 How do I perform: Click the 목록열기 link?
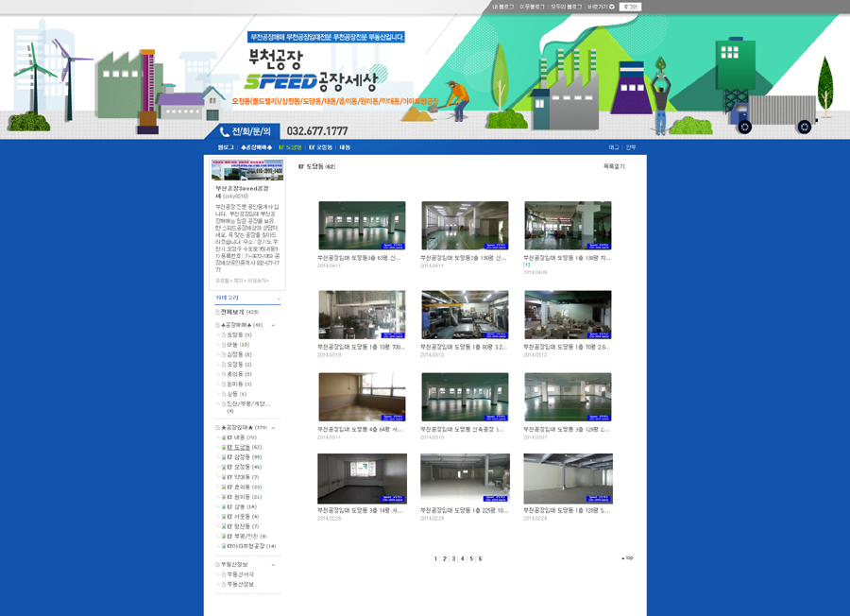(x=614, y=166)
